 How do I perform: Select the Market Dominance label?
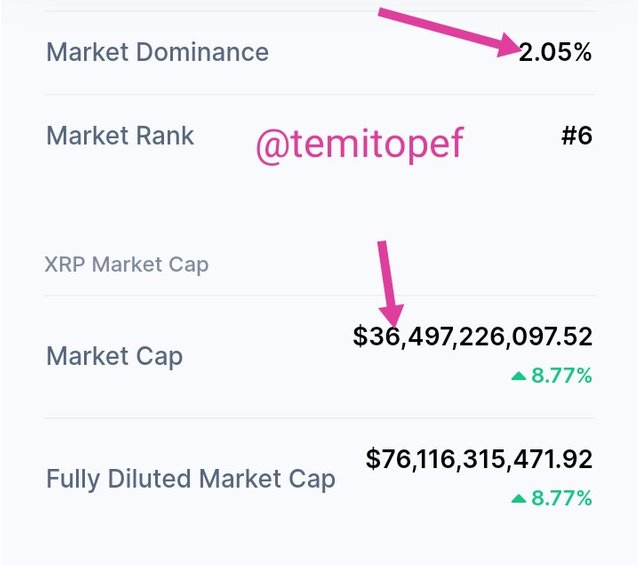pyautogui.click(x=157, y=52)
